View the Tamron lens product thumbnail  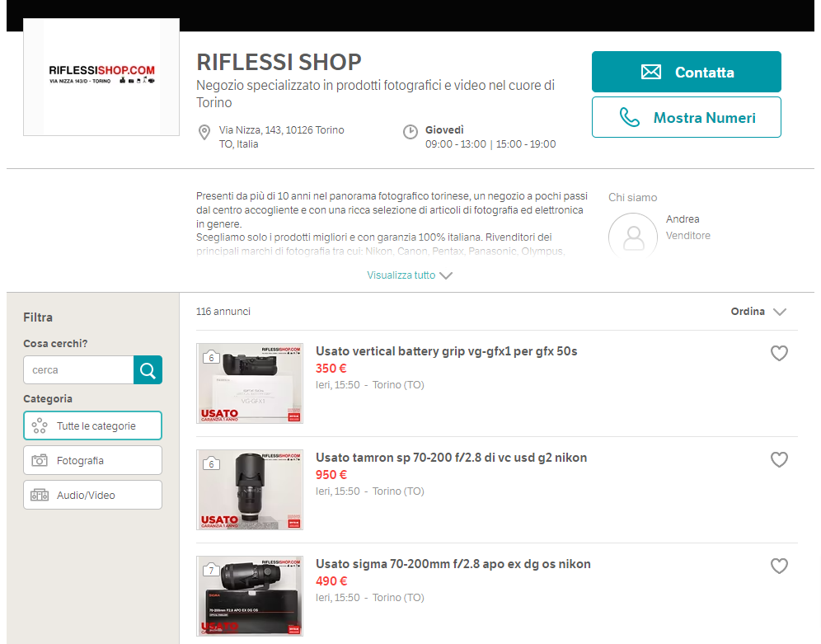tap(250, 490)
